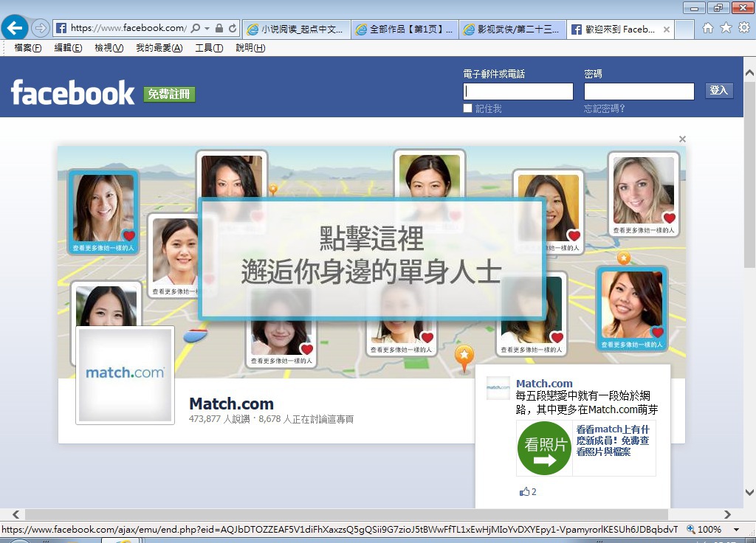Click the blonde woman's photo card

644,195
